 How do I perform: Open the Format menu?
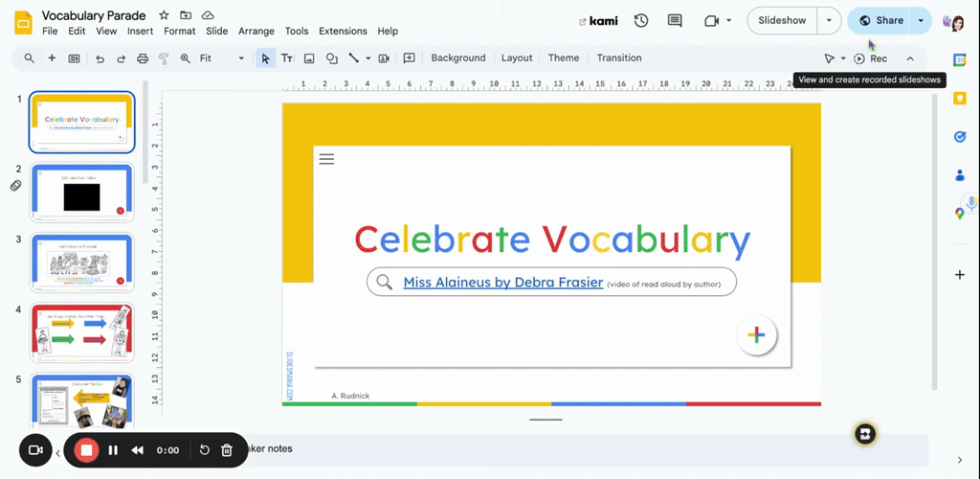tap(180, 32)
